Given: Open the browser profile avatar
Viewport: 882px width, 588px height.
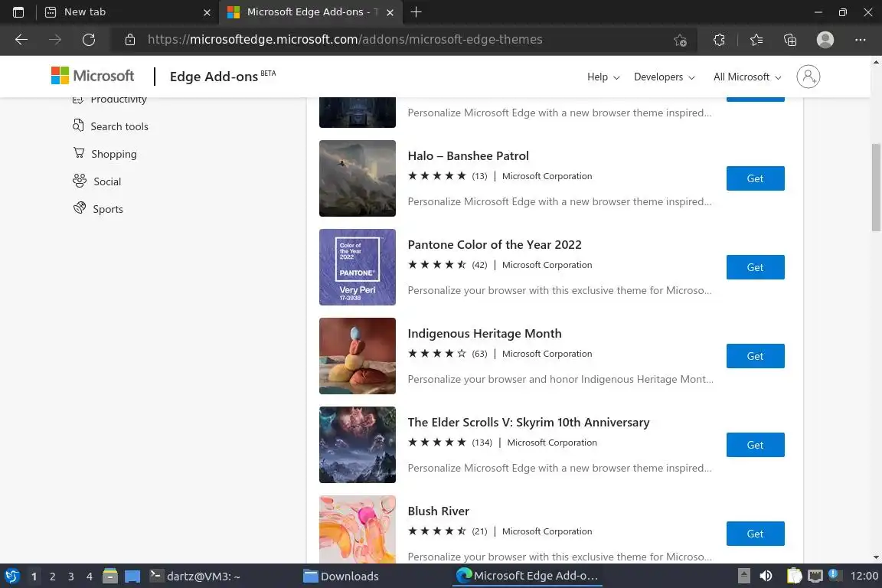Looking at the screenshot, I should [825, 40].
